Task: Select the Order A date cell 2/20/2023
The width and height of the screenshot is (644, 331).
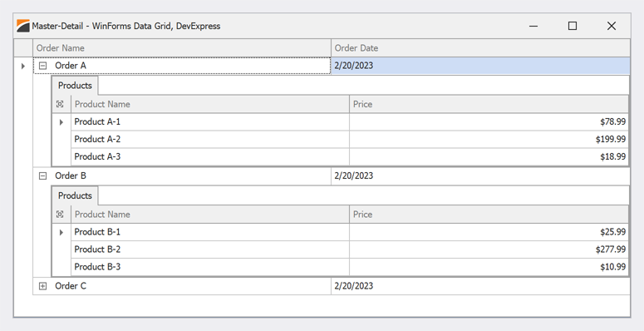Action: [x=480, y=66]
